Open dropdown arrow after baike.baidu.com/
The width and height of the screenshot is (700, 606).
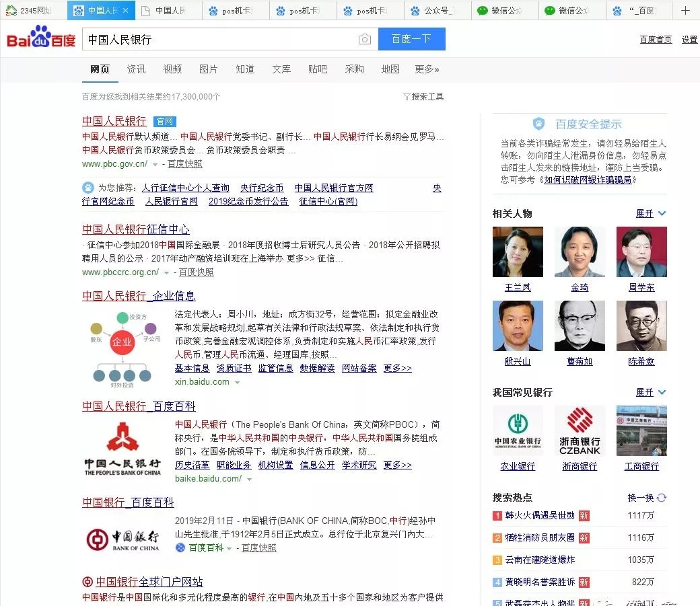pyautogui.click(x=250, y=480)
